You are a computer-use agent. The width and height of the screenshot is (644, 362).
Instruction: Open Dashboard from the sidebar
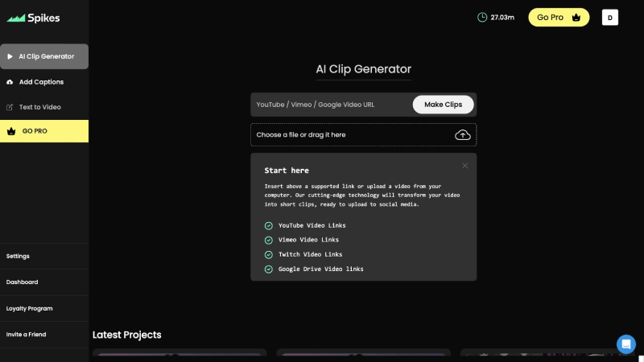[23, 282]
